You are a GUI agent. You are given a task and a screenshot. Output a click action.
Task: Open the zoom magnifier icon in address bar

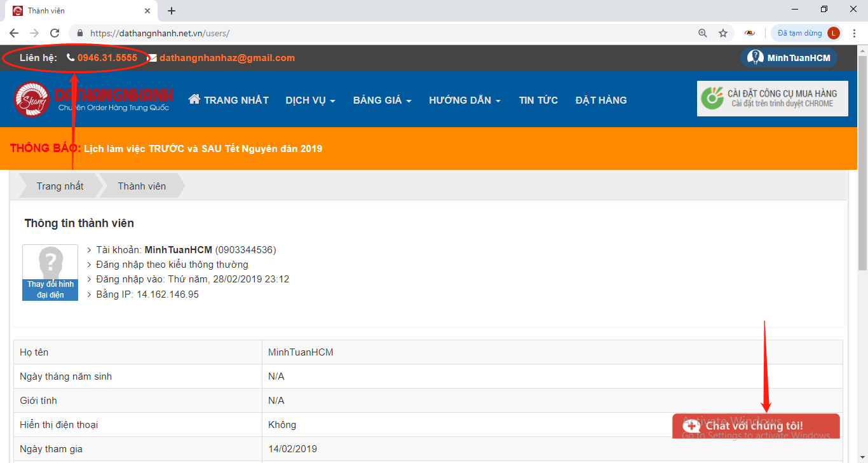click(702, 33)
